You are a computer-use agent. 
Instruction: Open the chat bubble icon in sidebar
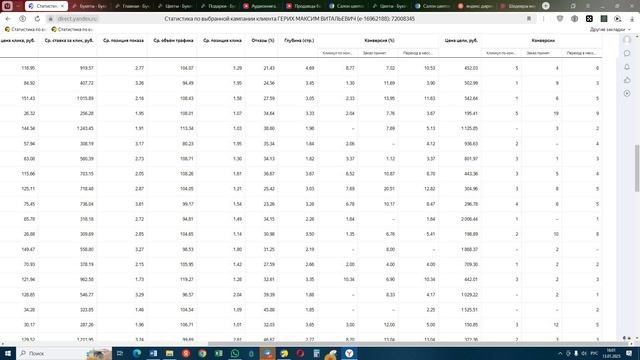tap(627, 53)
